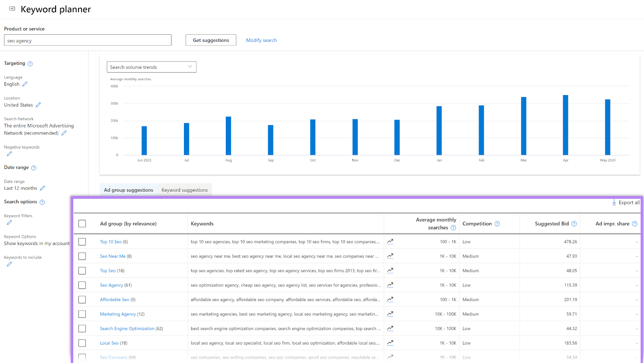644x363 pixels.
Task: Click the pencil icon under Keyword Filters
Action: 9,222
